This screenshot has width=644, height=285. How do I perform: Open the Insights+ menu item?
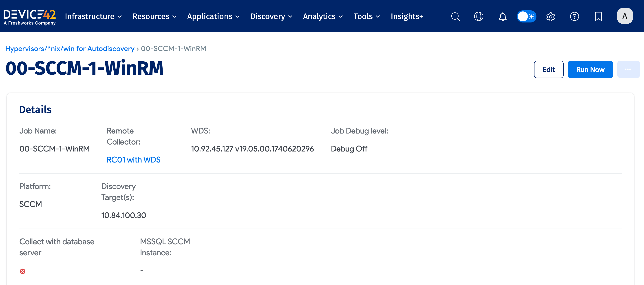pyautogui.click(x=406, y=16)
